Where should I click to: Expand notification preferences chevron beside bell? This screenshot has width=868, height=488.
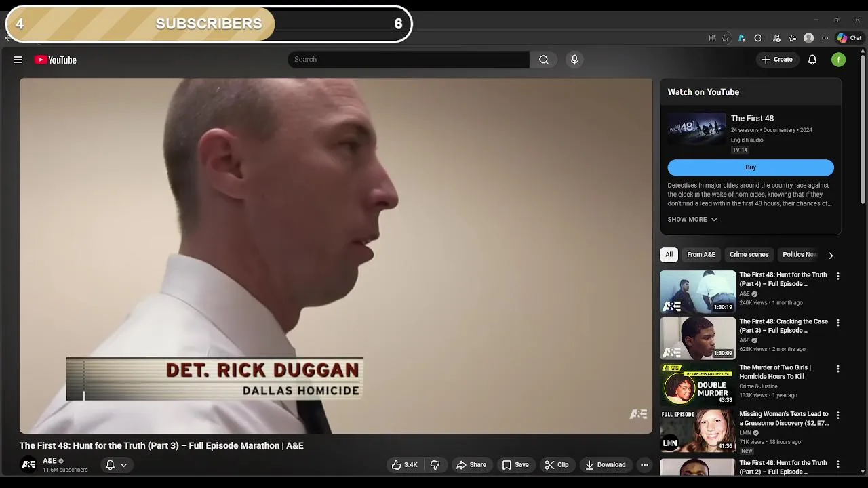click(124, 465)
